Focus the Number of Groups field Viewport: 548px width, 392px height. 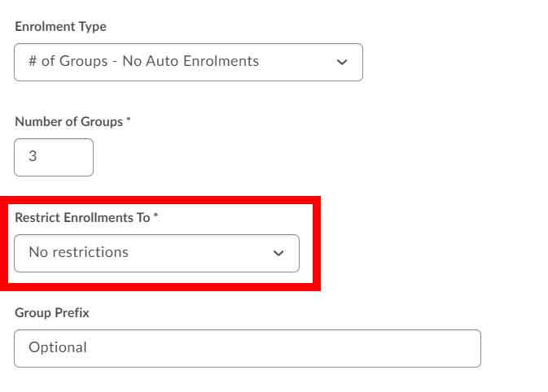point(54,158)
